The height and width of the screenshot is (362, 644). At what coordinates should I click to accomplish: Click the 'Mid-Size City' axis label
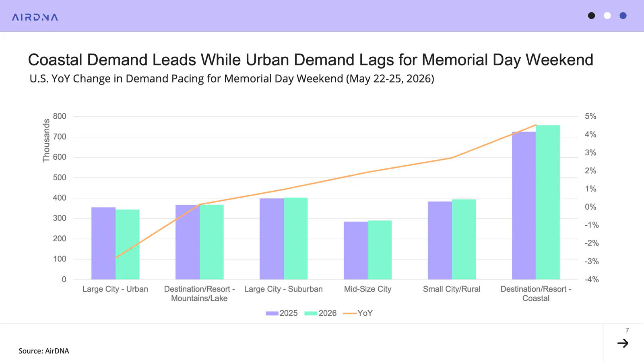(x=367, y=289)
